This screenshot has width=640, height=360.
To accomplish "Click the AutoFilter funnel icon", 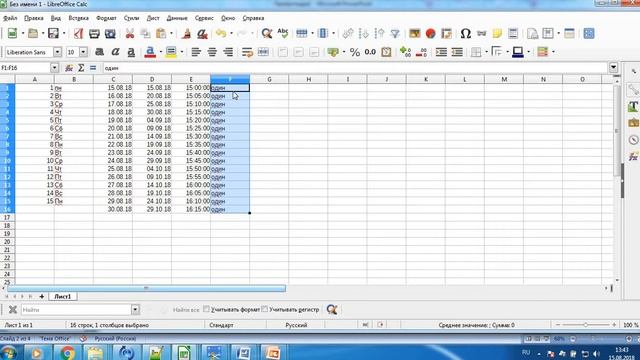I will (x=395, y=33).
